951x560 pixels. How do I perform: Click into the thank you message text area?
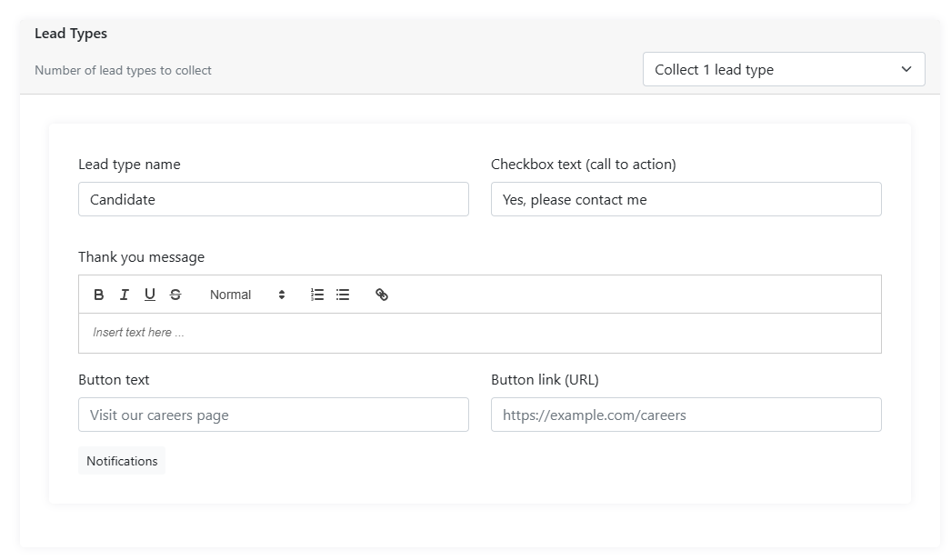coord(480,333)
